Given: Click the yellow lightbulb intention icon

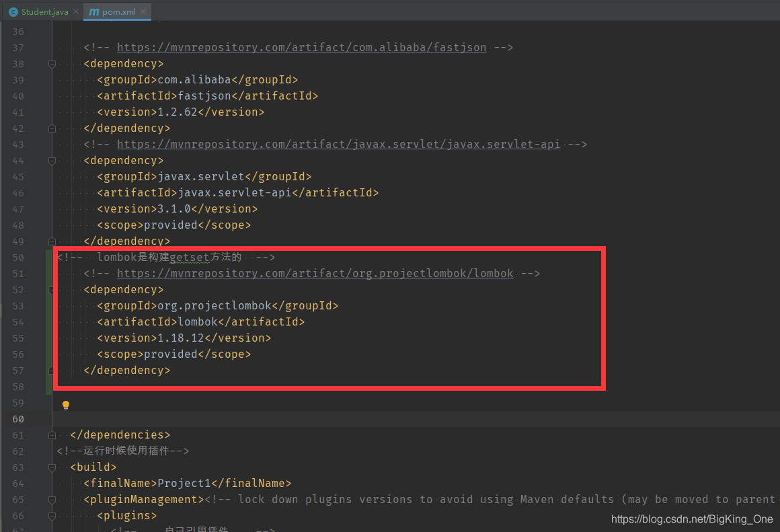Looking at the screenshot, I should (x=66, y=405).
